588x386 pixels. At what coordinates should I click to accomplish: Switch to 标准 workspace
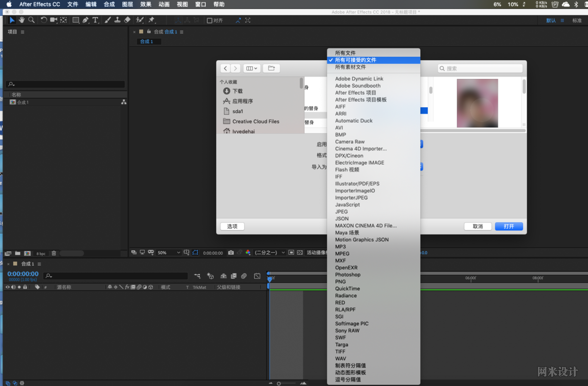click(577, 21)
